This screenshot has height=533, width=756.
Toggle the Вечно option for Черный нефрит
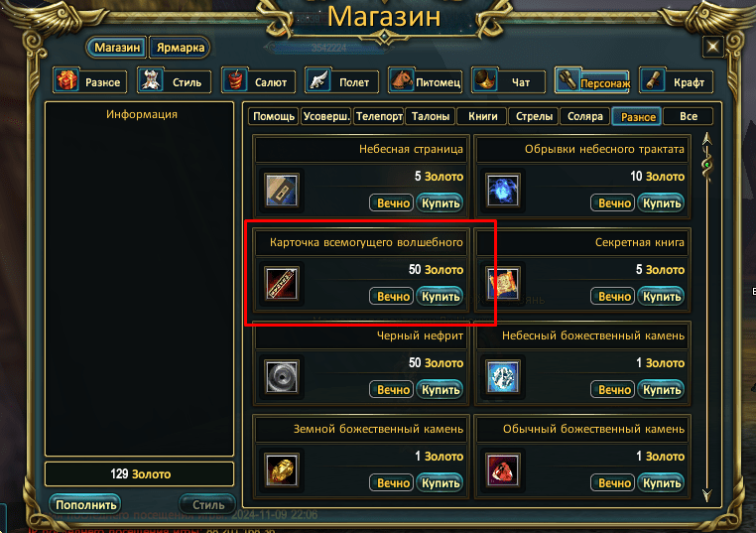(392, 389)
